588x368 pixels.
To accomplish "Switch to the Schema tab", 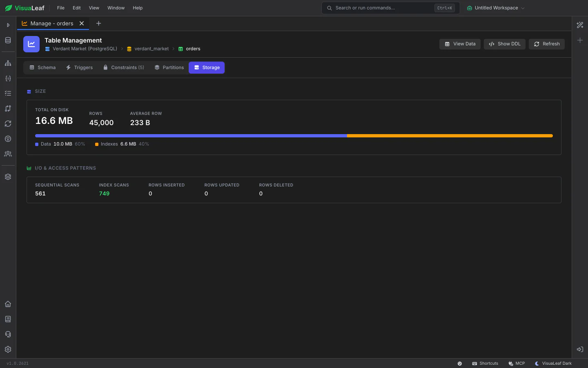I will pyautogui.click(x=42, y=67).
